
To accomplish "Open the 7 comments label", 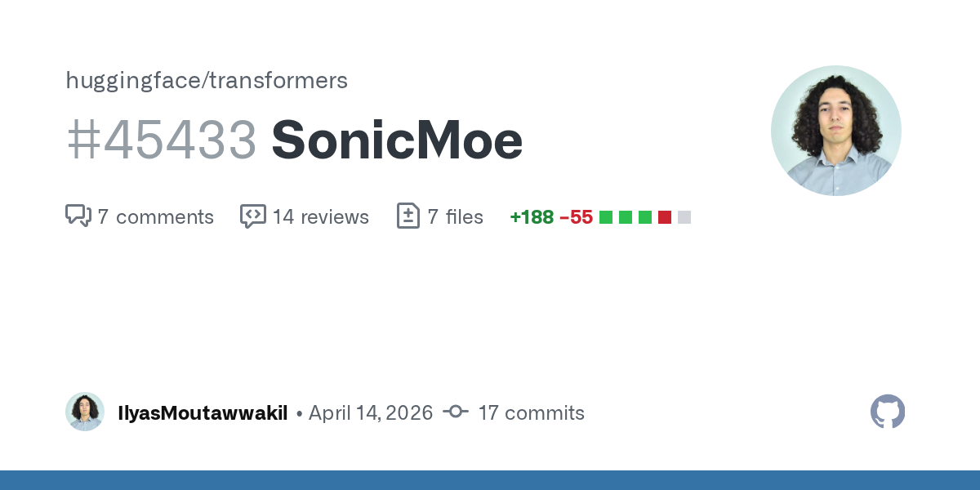I will pyautogui.click(x=155, y=217).
